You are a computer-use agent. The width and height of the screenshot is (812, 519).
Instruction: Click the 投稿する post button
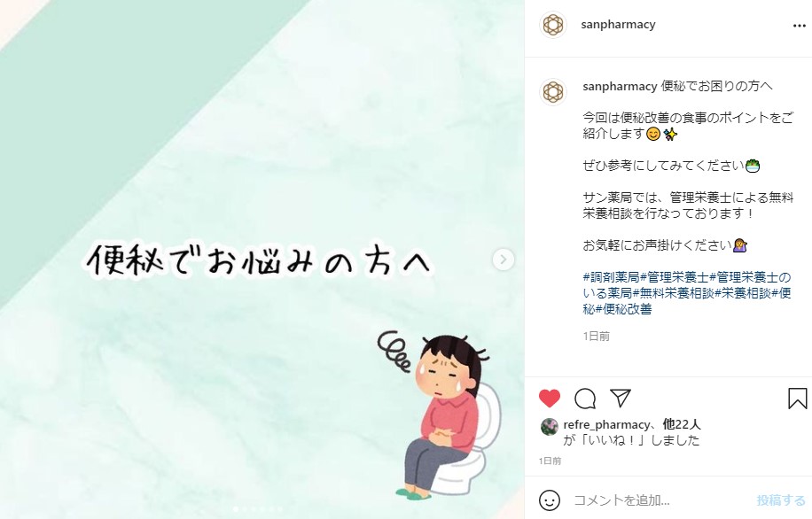pyautogui.click(x=781, y=500)
